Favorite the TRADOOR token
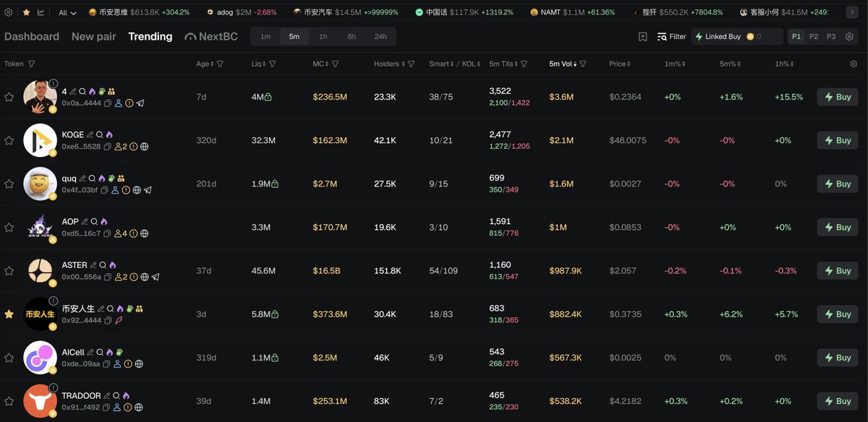The width and height of the screenshot is (868, 422). point(9,400)
